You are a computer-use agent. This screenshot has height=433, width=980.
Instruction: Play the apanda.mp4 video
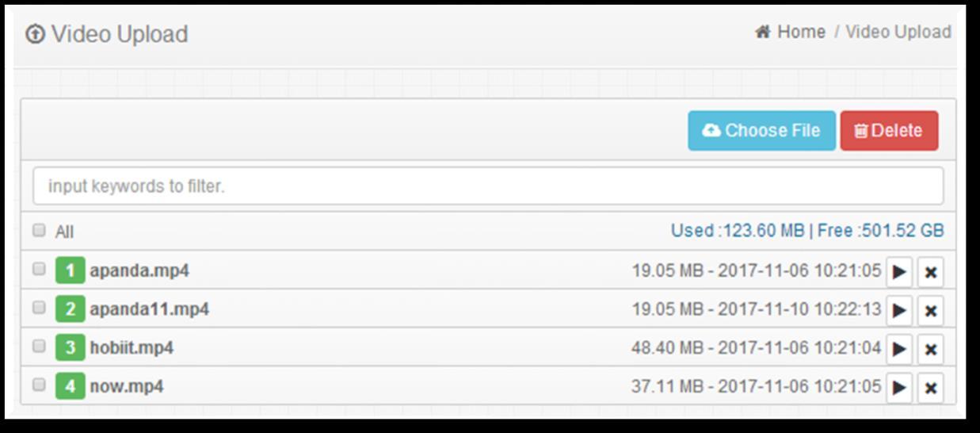[x=899, y=271]
